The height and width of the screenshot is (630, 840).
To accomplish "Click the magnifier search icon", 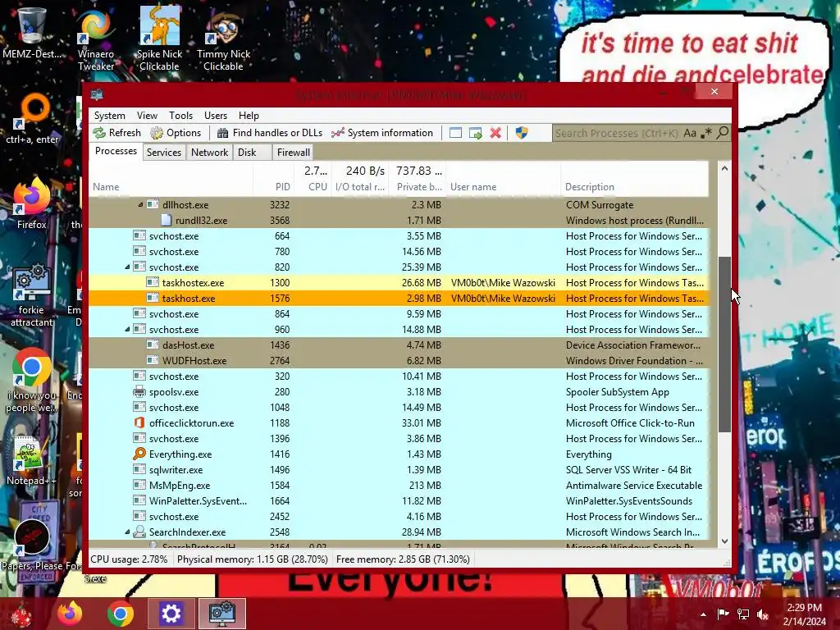I will [x=723, y=132].
